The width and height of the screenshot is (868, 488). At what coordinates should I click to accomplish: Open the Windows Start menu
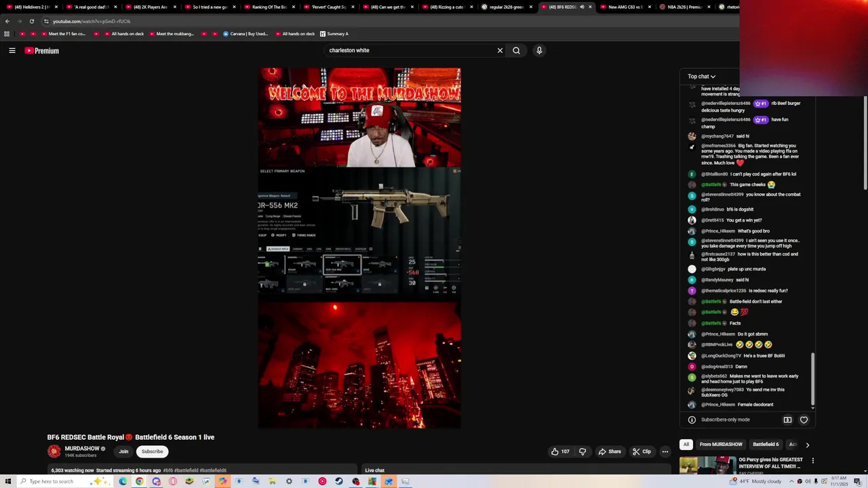click(8, 481)
